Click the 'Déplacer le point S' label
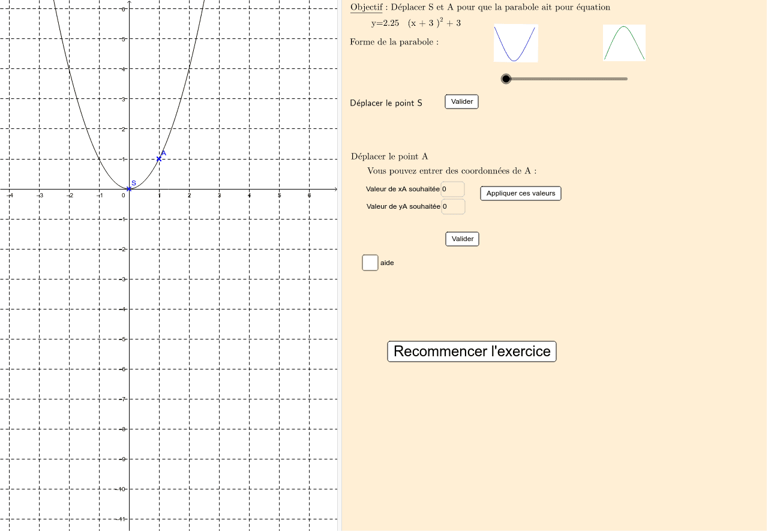768x532 pixels. (x=386, y=103)
